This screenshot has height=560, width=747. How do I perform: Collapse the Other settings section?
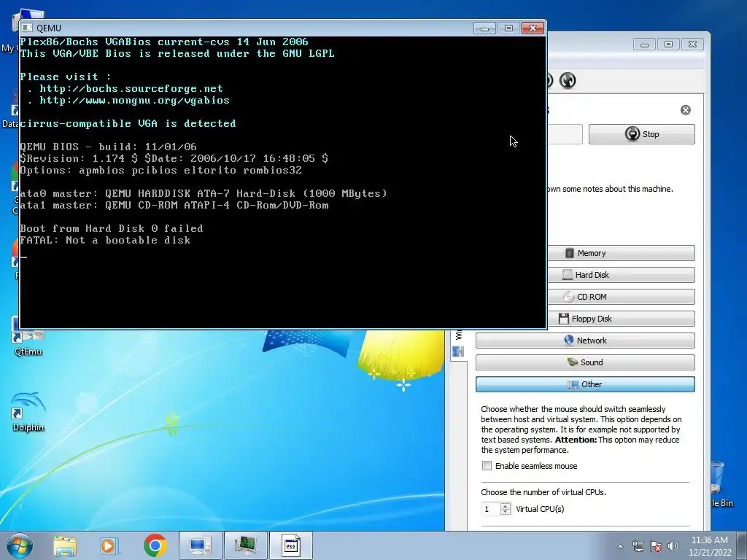(585, 384)
